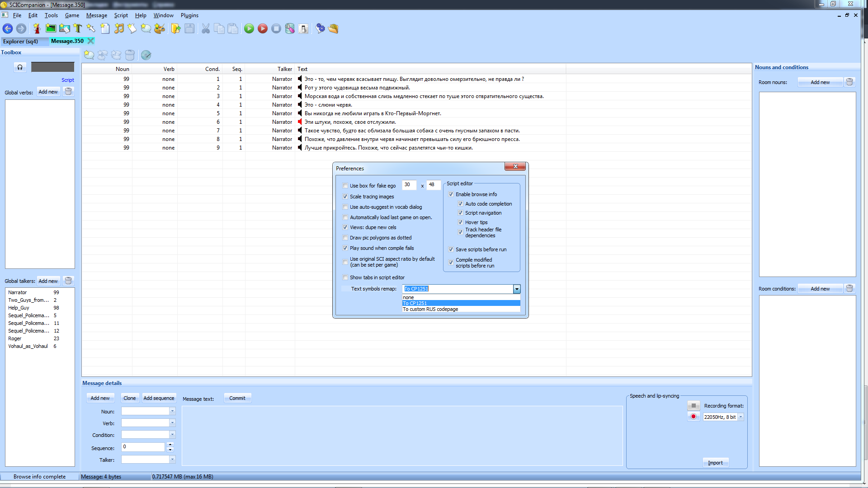868x488 pixels.
Task: Select 'To custom RUS codepage' from dropdown list
Action: click(x=430, y=309)
